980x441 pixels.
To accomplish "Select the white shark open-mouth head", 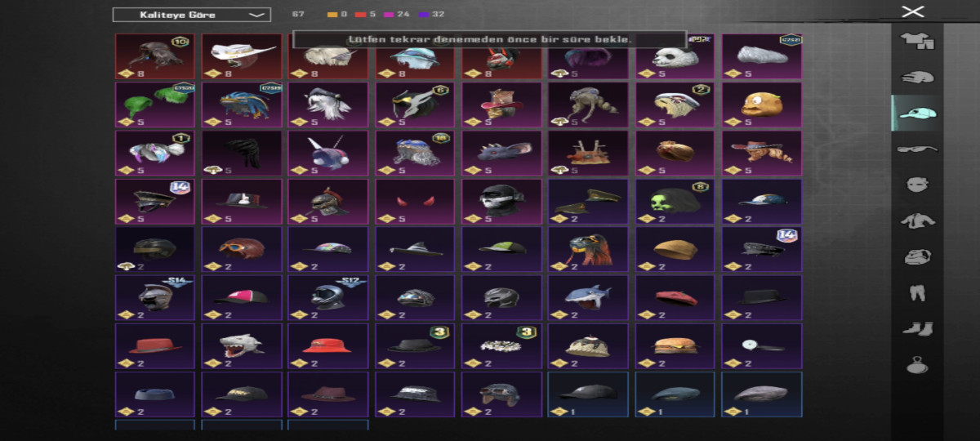I will (242, 345).
